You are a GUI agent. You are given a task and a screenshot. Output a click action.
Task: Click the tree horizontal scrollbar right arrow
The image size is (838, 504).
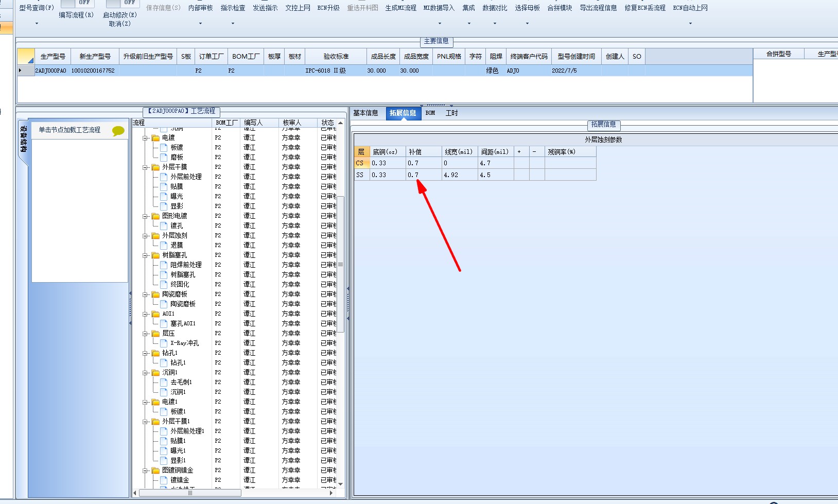point(331,493)
